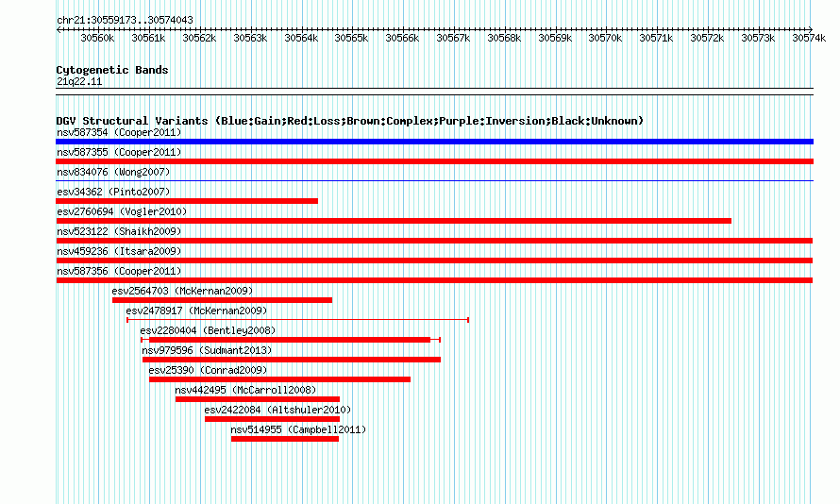
Task: Select the nsv587355 (Cooper2011) label
Action: [119, 152]
